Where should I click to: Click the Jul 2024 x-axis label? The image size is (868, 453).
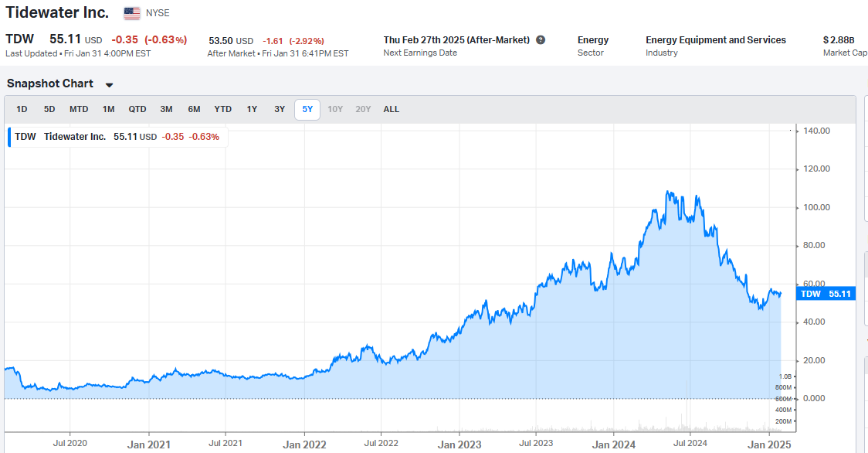pyautogui.click(x=690, y=443)
